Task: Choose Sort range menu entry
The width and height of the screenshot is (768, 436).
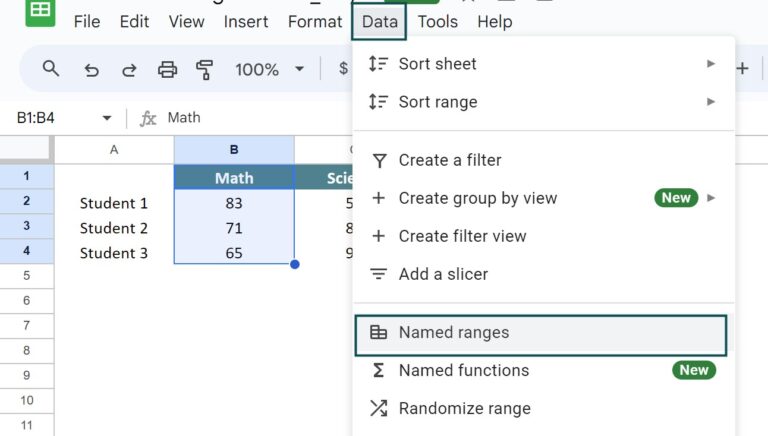Action: click(x=543, y=102)
